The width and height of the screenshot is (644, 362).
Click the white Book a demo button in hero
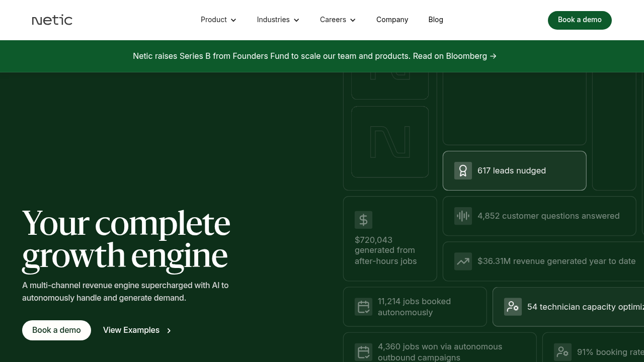pyautogui.click(x=56, y=330)
